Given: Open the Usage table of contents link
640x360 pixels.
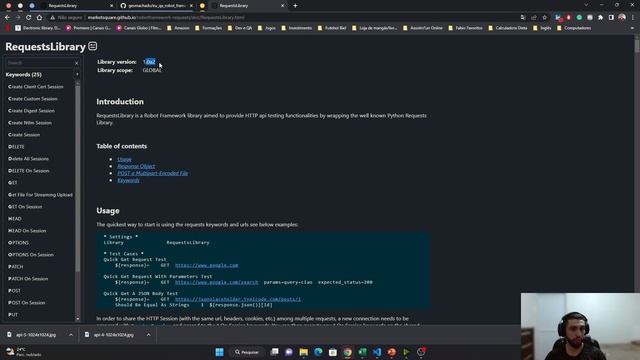Looking at the screenshot, I should [124, 159].
